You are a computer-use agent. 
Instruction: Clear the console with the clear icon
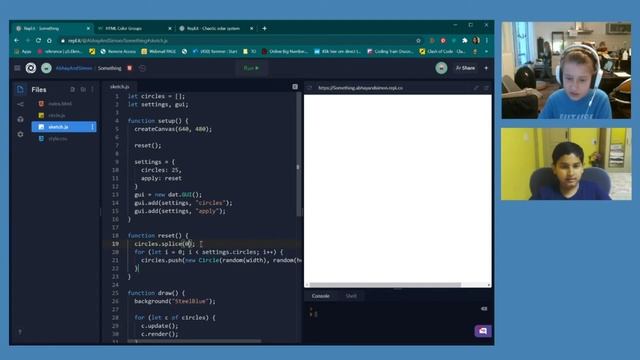[x=484, y=309]
